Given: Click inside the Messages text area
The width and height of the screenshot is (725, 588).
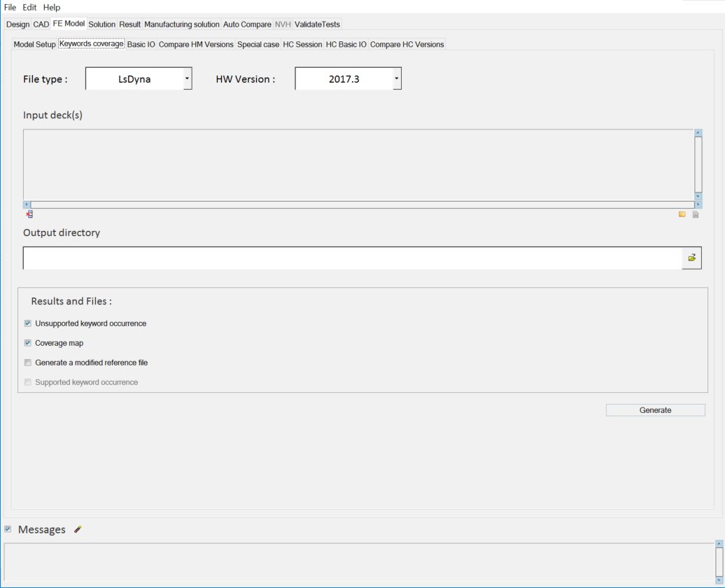Looking at the screenshot, I should coord(359,561).
